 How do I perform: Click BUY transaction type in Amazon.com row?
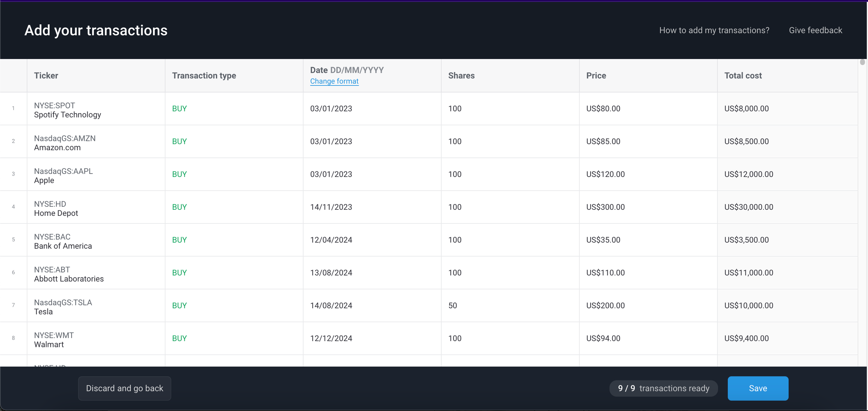pos(234,142)
